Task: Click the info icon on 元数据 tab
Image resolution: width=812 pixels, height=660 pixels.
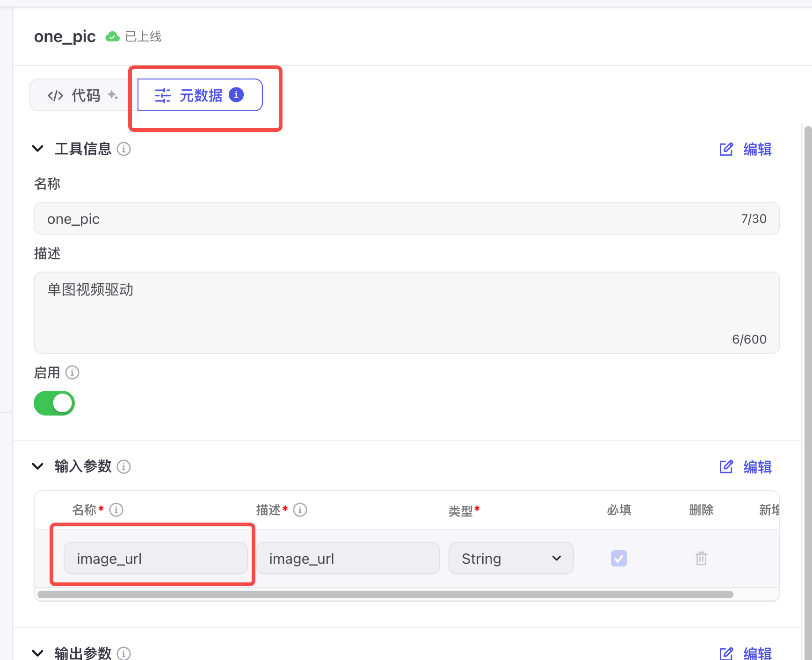Action: (x=236, y=95)
